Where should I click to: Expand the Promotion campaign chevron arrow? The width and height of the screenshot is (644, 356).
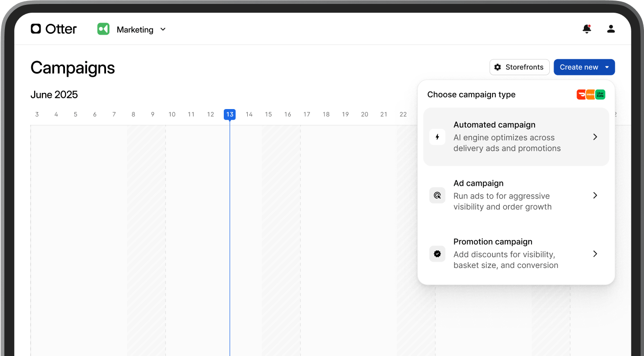click(595, 254)
